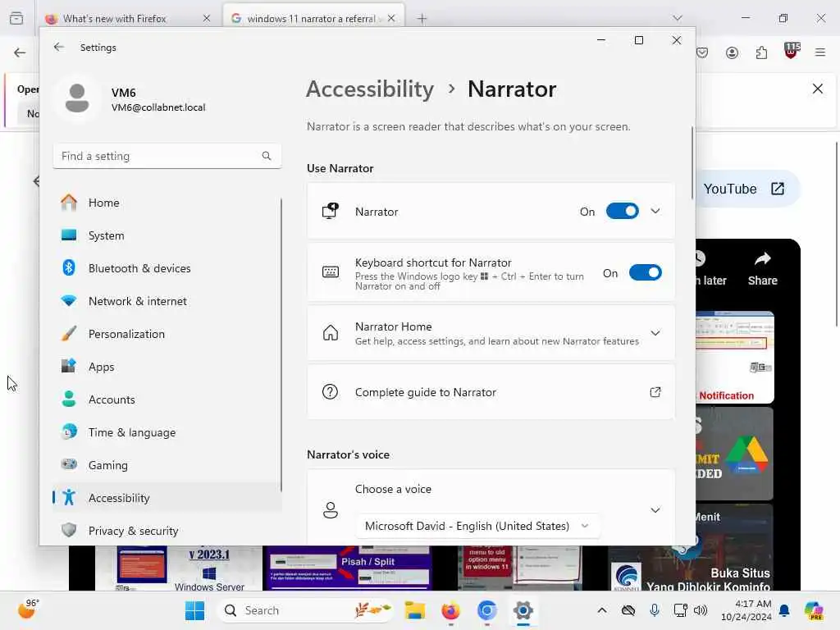This screenshot has width=840, height=630.
Task: Open the Firefox account icon
Action: (732, 52)
